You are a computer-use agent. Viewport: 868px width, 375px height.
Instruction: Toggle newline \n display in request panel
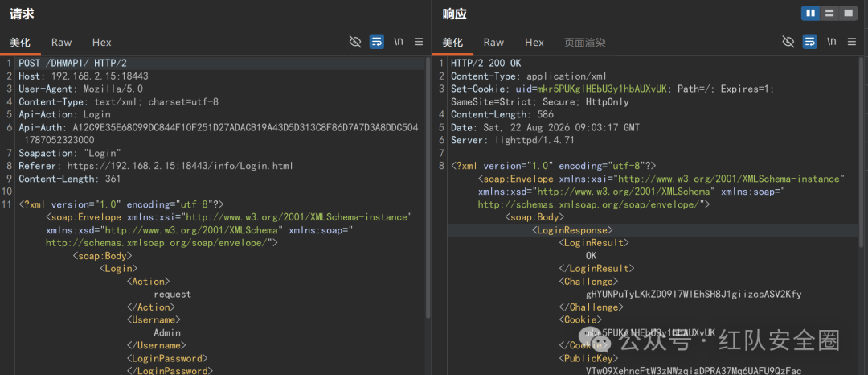[x=399, y=42]
